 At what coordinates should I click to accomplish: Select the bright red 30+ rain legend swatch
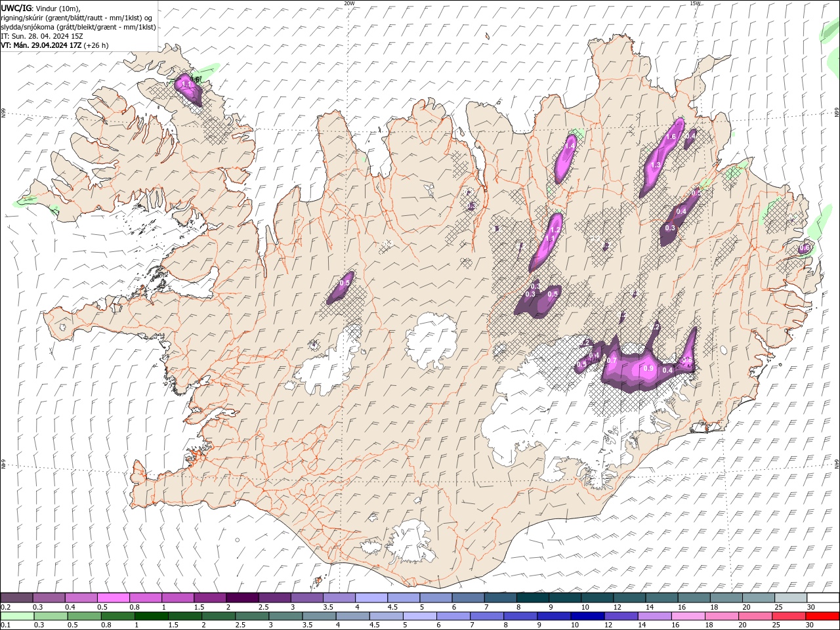(822, 616)
